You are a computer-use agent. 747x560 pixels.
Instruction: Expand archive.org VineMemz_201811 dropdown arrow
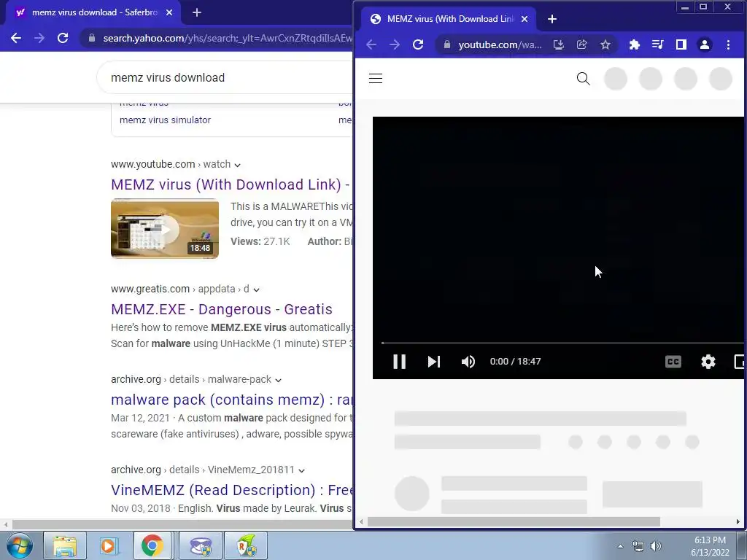pos(301,470)
